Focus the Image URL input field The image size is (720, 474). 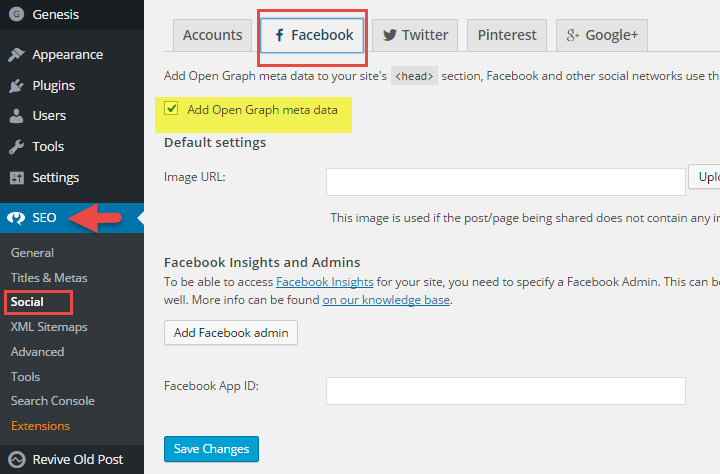(506, 182)
